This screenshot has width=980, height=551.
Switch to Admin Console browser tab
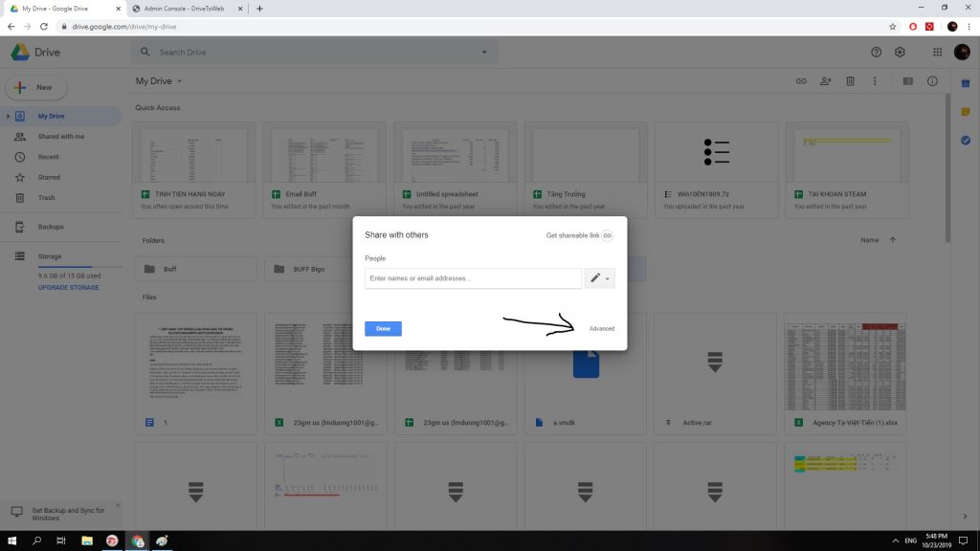187,9
